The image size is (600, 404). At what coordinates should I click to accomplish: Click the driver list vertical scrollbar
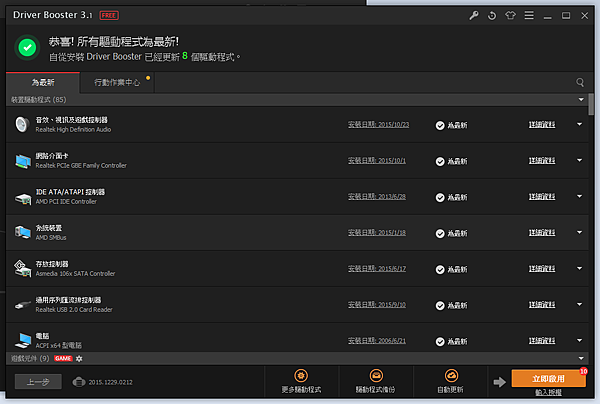click(x=592, y=104)
